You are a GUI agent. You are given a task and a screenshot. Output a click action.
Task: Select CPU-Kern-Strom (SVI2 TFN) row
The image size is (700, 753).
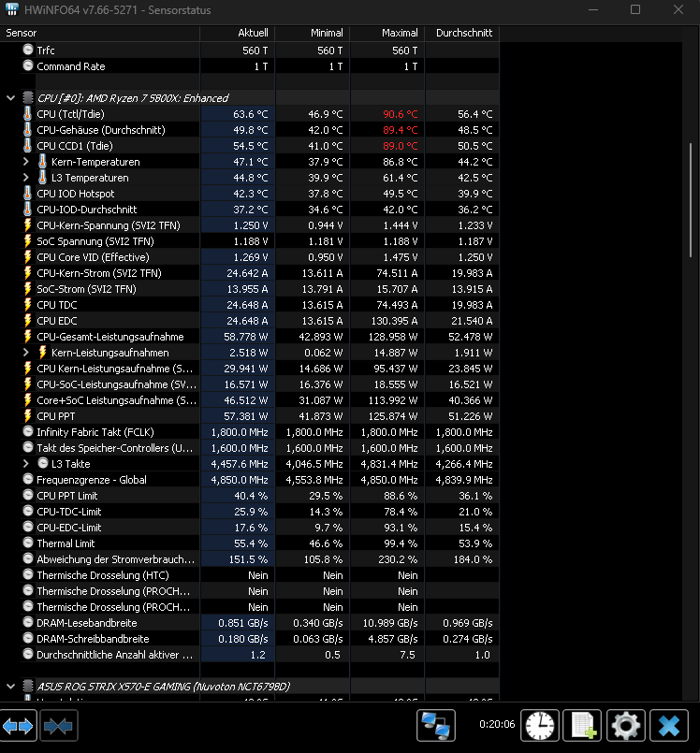[259, 273]
